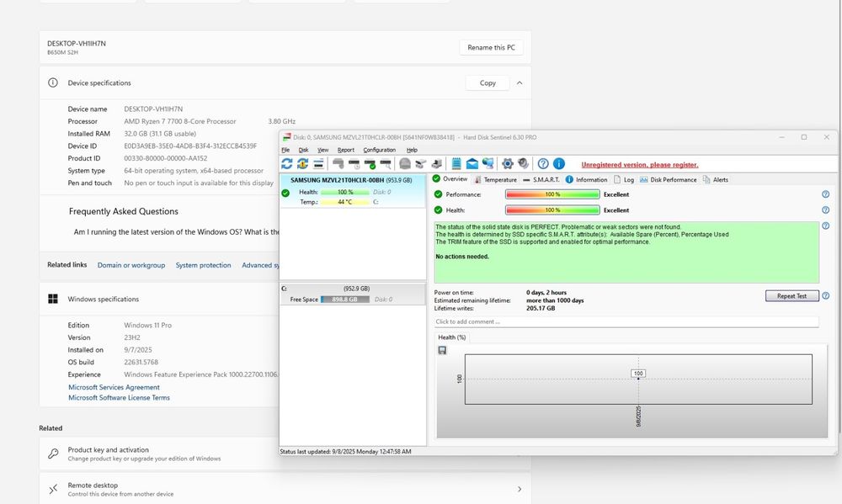Click the Rename this PC button
This screenshot has height=504, width=842.
pyautogui.click(x=491, y=47)
